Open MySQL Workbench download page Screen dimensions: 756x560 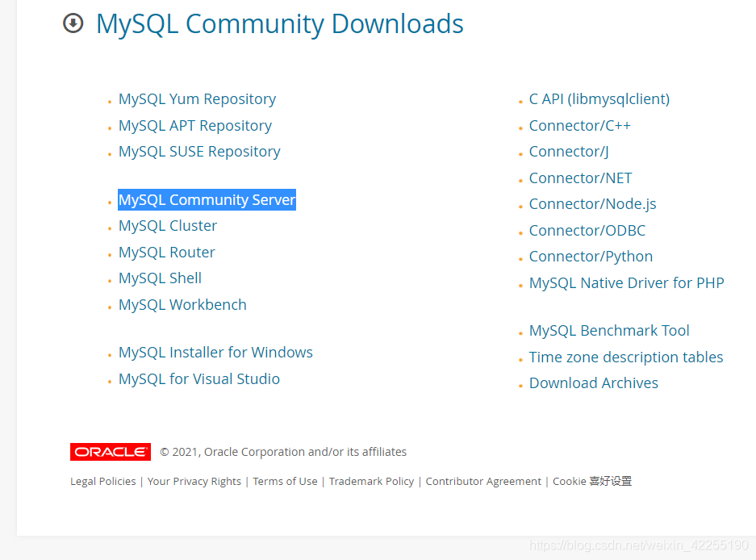[x=182, y=305]
